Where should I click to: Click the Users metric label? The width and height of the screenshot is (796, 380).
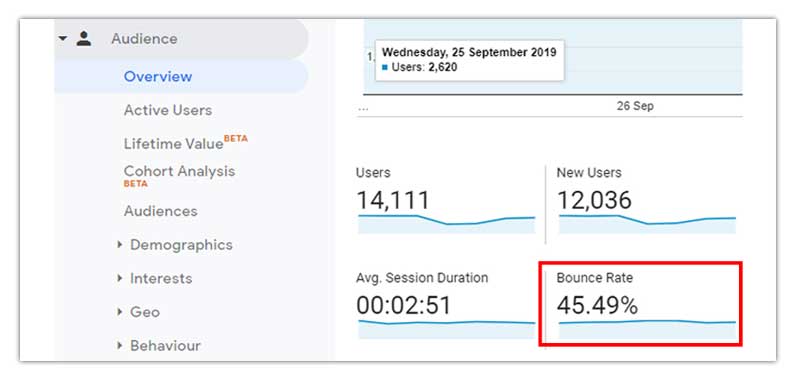tap(373, 172)
